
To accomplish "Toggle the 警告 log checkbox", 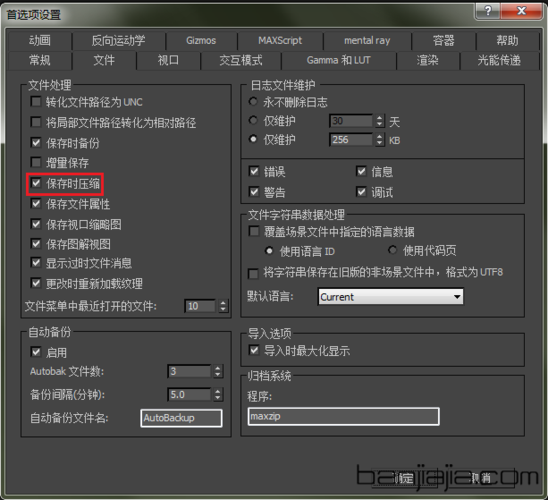I will coord(254,191).
